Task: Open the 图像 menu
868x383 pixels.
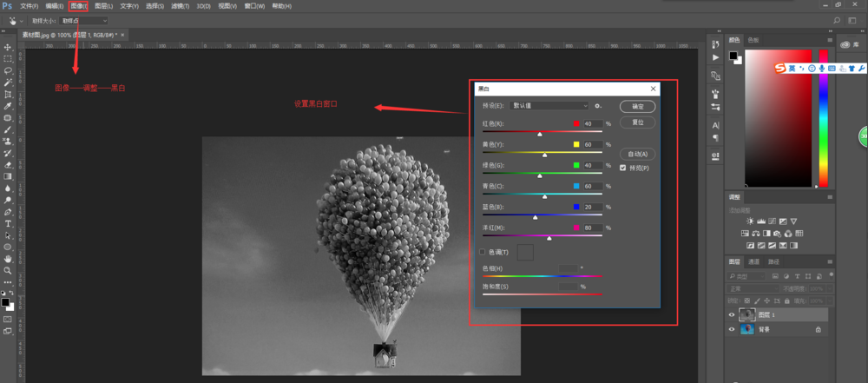Action: pyautogui.click(x=78, y=6)
